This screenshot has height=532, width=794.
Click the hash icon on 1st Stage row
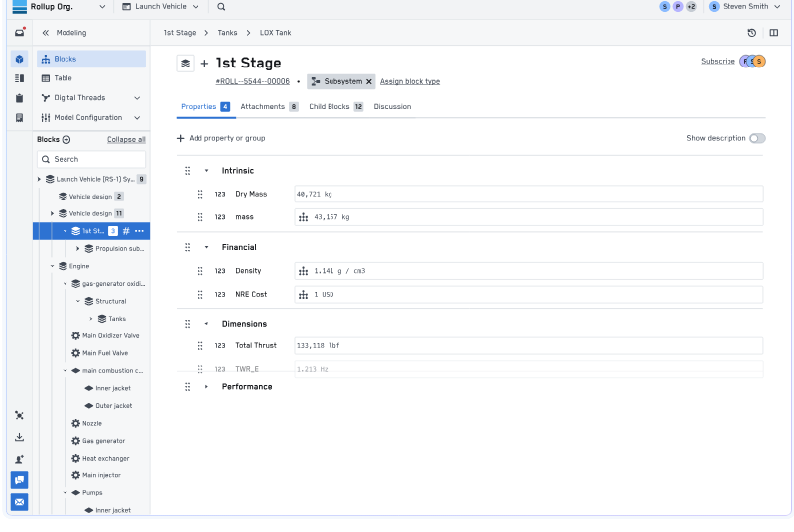(126, 231)
